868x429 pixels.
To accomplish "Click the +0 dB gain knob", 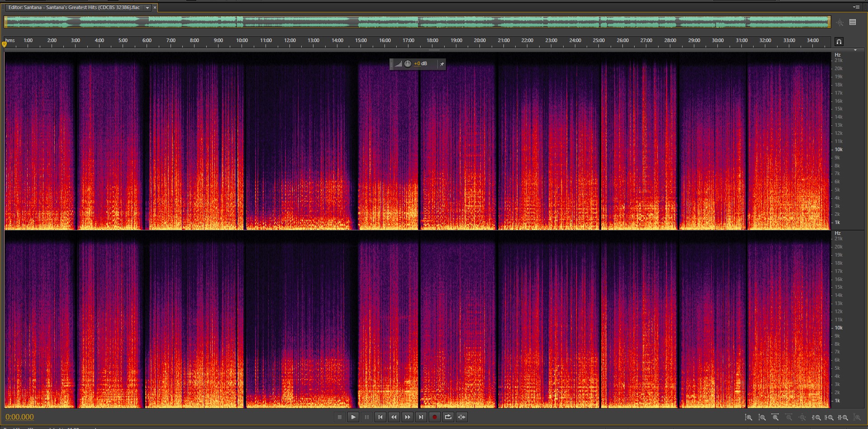I will (408, 64).
